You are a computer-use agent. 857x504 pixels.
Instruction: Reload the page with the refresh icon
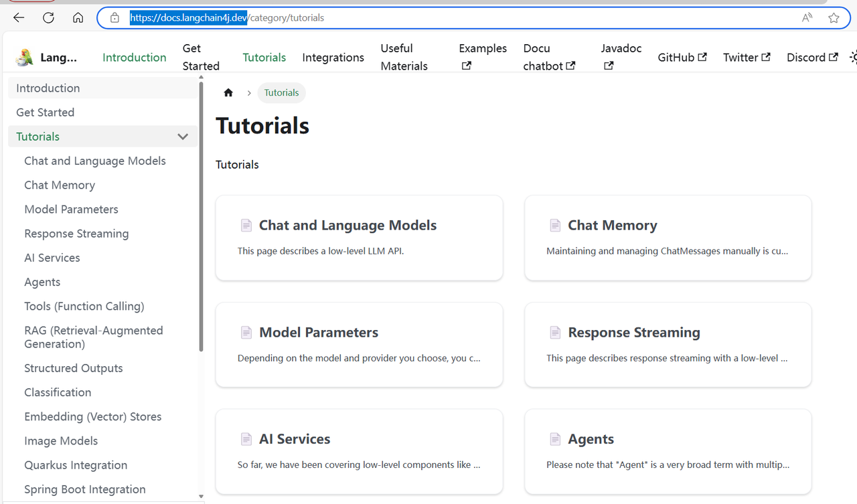pos(48,18)
